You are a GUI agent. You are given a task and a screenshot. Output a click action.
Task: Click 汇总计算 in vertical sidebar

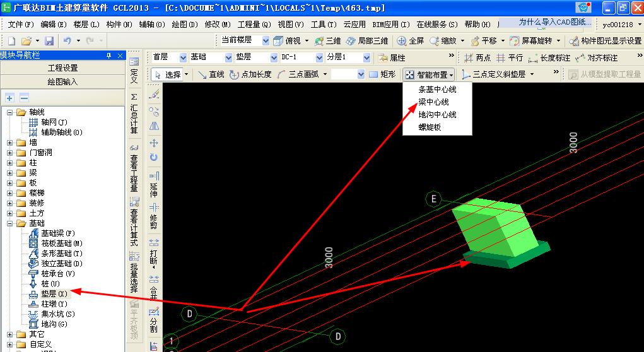coord(134,114)
